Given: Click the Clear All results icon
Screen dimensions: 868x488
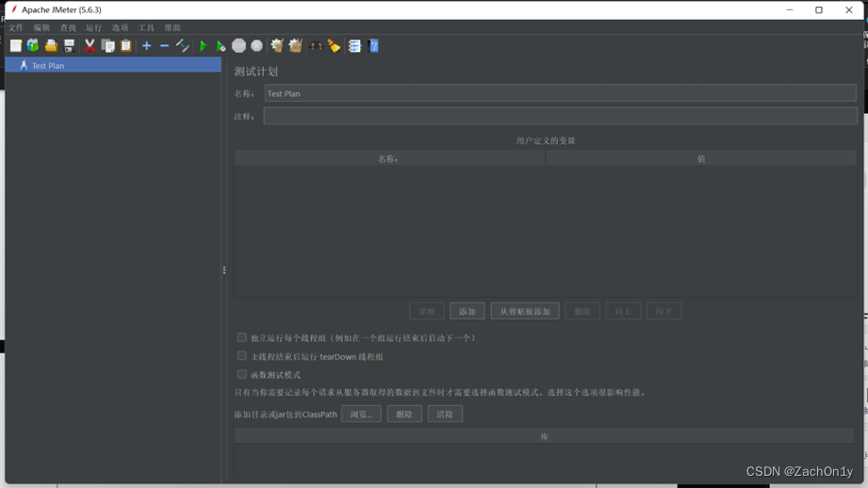Looking at the screenshot, I should pos(296,46).
